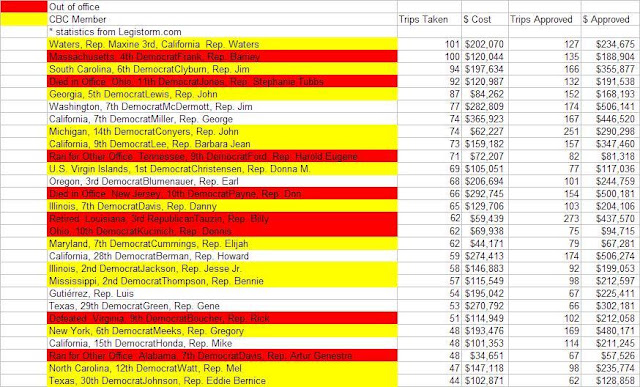Select the 'California, 15th DemocratHonda' cell

coord(222,343)
